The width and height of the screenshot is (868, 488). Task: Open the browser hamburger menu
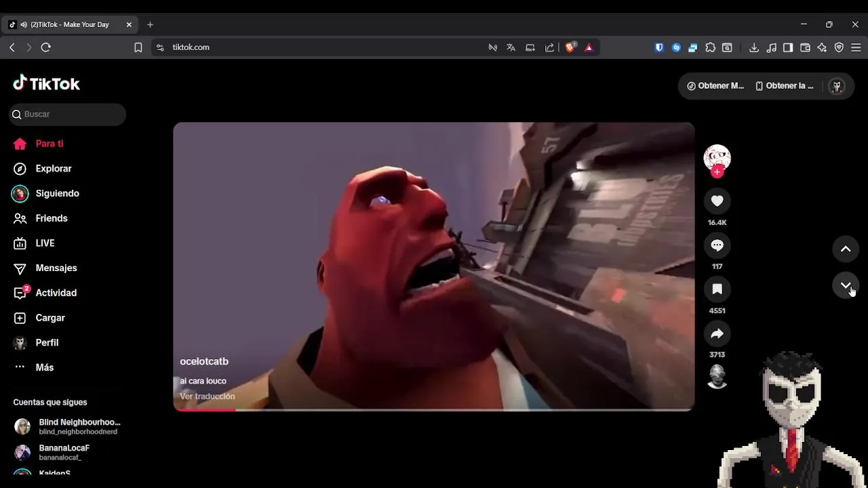tap(856, 47)
